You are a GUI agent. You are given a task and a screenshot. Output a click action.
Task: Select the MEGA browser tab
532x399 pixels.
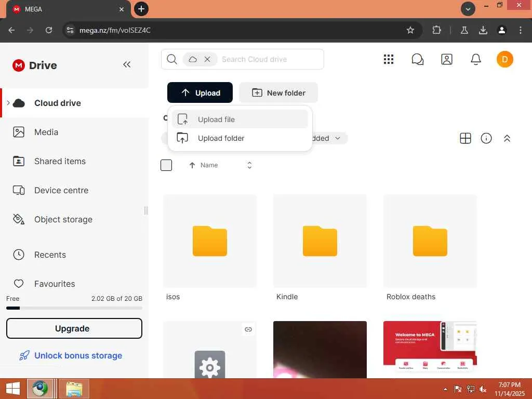(x=68, y=9)
